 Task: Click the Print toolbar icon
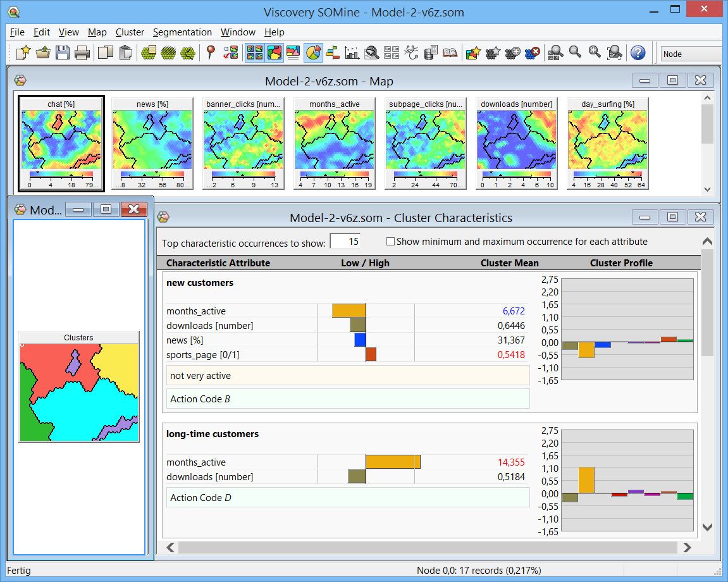pyautogui.click(x=82, y=53)
